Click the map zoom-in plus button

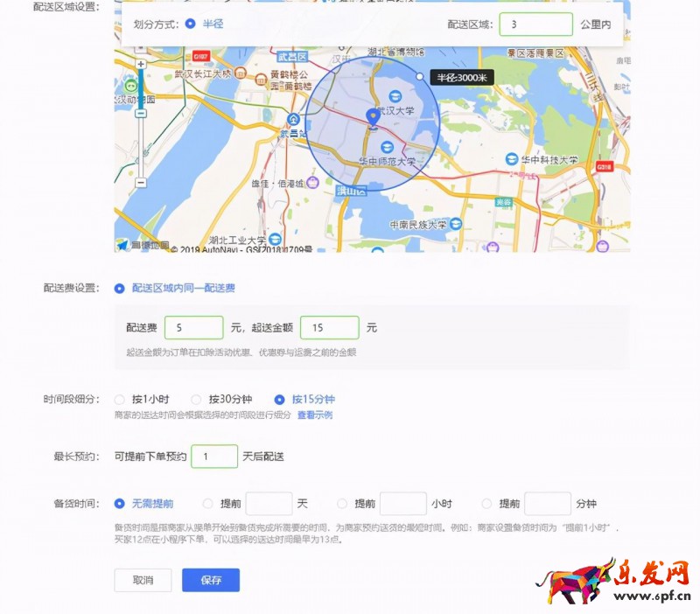click(x=140, y=64)
